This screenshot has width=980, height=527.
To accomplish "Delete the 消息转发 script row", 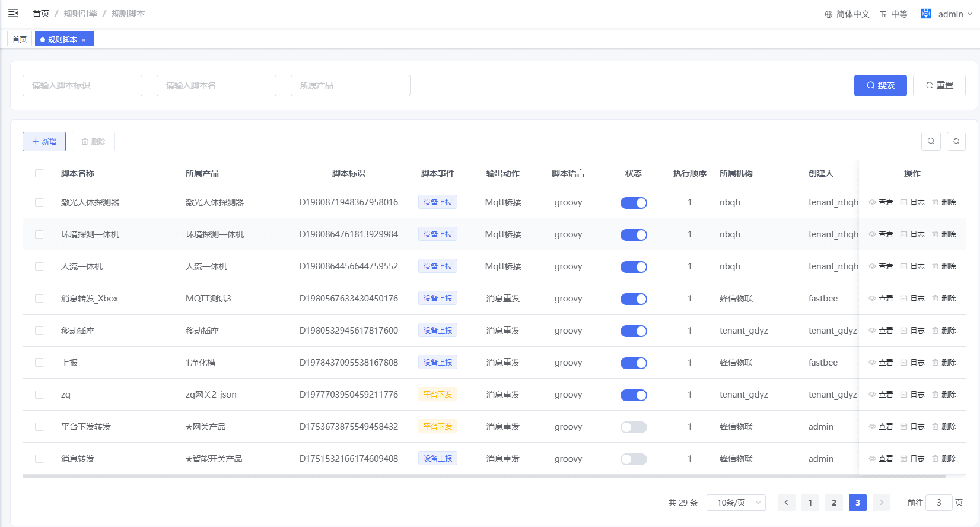I will pos(944,459).
